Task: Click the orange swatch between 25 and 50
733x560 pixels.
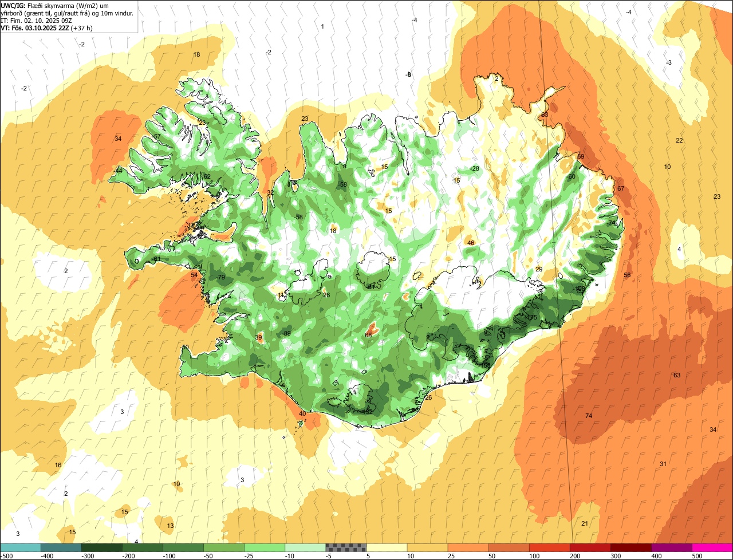Action: (x=468, y=547)
